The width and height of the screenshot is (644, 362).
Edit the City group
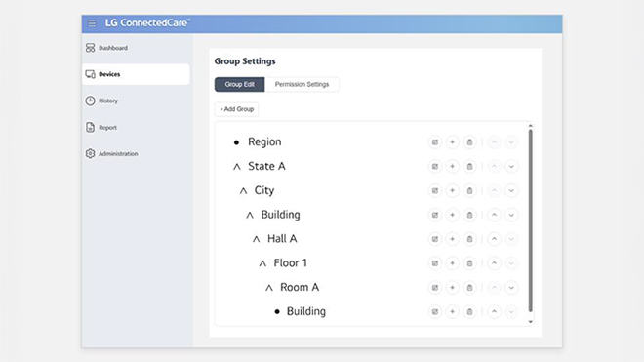[435, 190]
